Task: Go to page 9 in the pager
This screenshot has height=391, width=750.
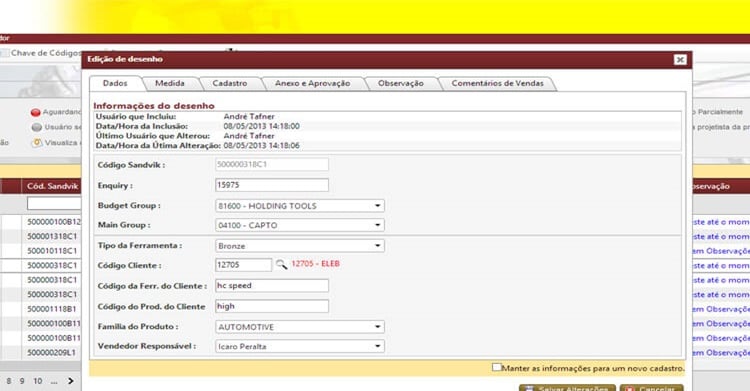Action: (22, 381)
